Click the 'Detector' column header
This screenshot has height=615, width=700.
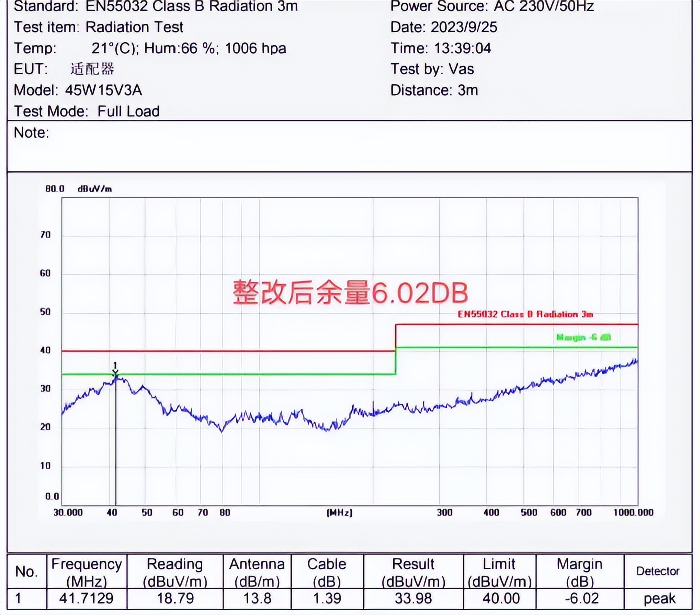click(x=658, y=571)
